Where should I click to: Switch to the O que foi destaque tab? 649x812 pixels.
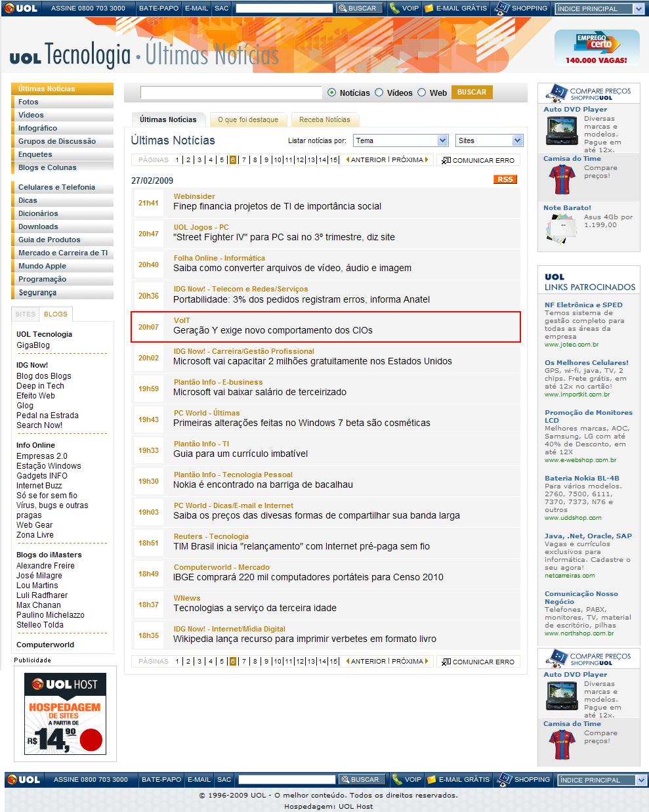click(248, 119)
